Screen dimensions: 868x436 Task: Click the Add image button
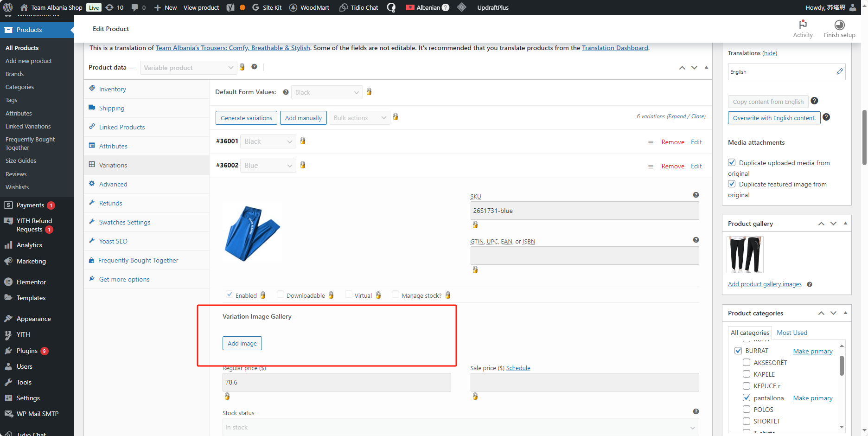pos(242,343)
